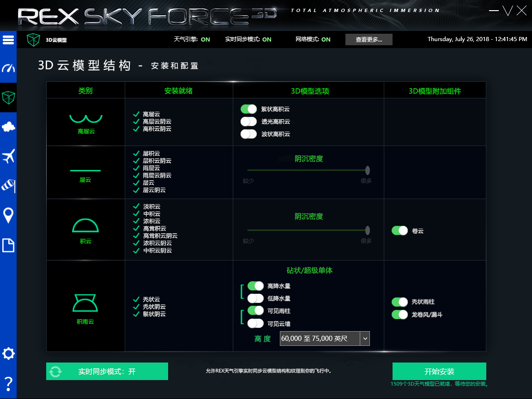This screenshot has height=399, width=532.
Task: Click the 实时同步模式: 开 control
Action: click(x=107, y=371)
